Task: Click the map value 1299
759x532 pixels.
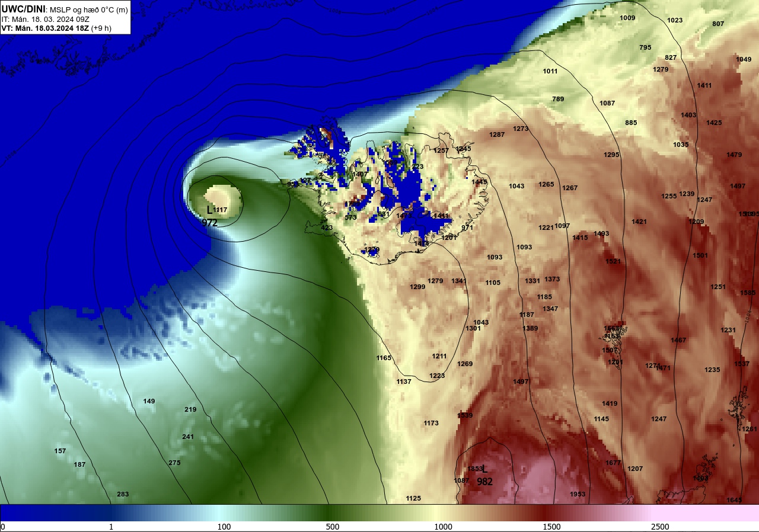Action: pos(417,287)
